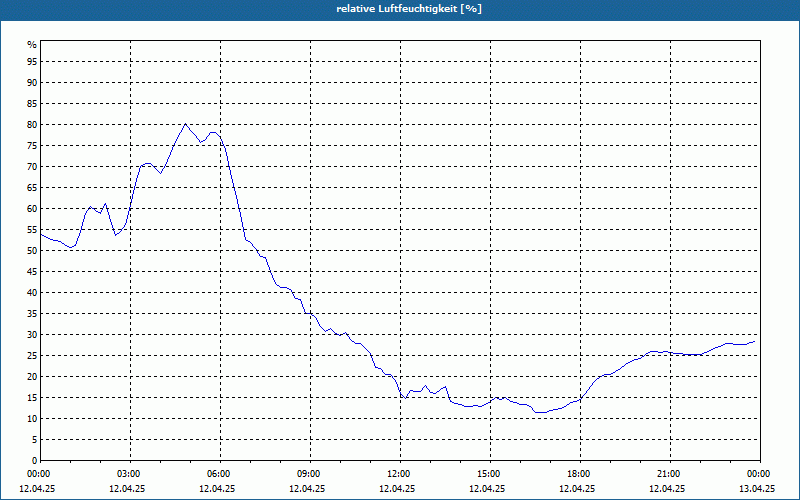Viewport: 800px width, 500px height.
Task: Select the 80 humidity axis label
Action: [32, 124]
